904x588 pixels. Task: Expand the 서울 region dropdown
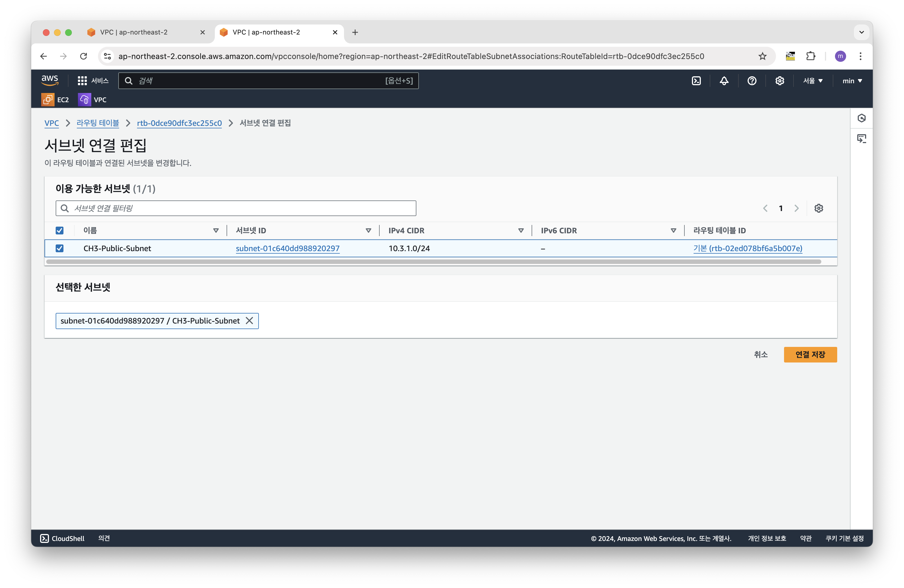click(812, 81)
